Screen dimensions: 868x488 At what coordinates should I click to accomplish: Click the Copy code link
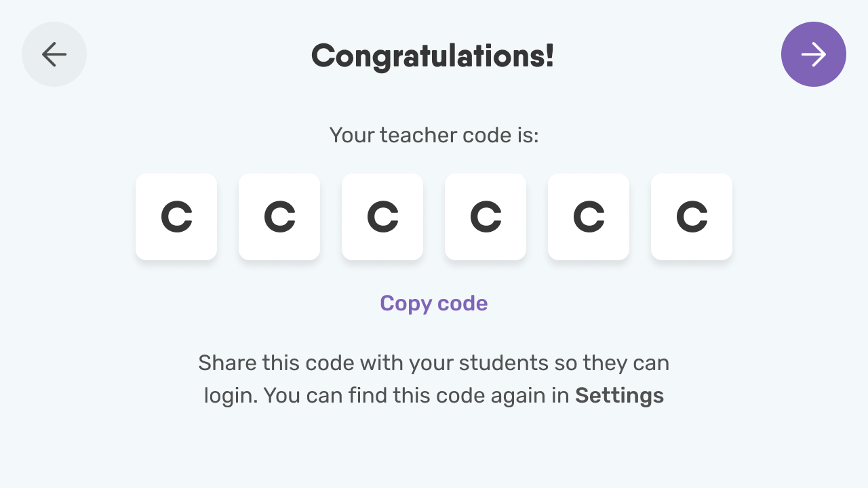(x=434, y=303)
